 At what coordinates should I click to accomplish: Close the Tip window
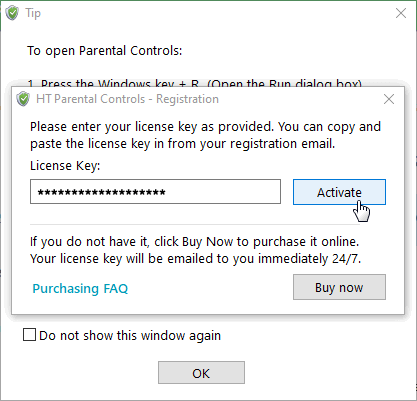point(401,13)
